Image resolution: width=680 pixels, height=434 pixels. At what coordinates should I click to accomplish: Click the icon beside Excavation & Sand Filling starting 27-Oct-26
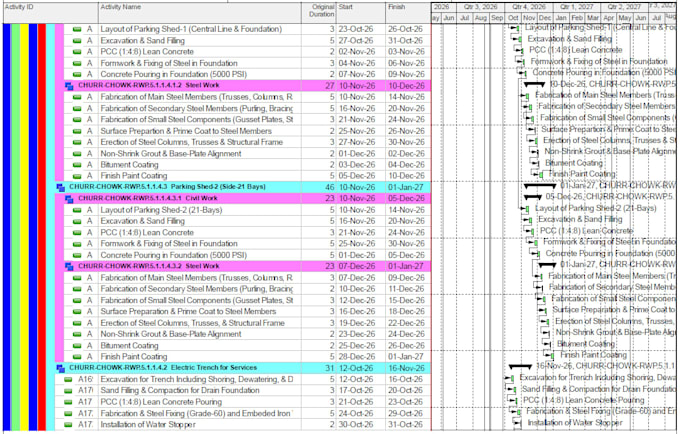point(77,41)
